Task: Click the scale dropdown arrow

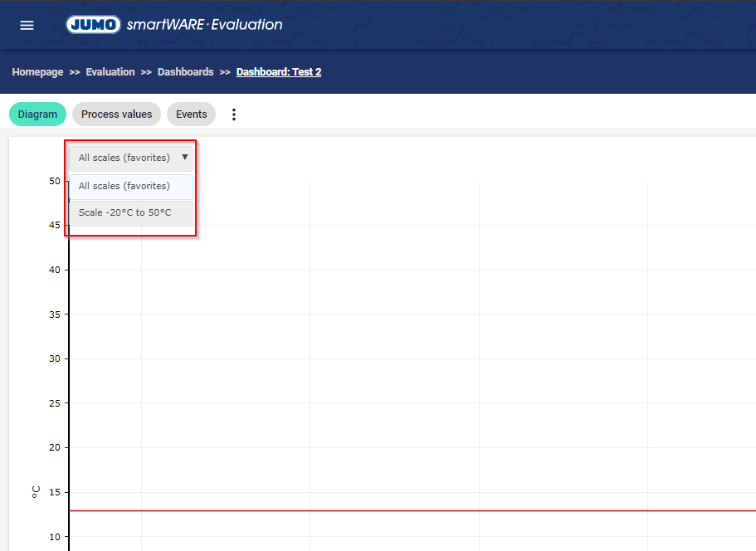Action: (184, 157)
